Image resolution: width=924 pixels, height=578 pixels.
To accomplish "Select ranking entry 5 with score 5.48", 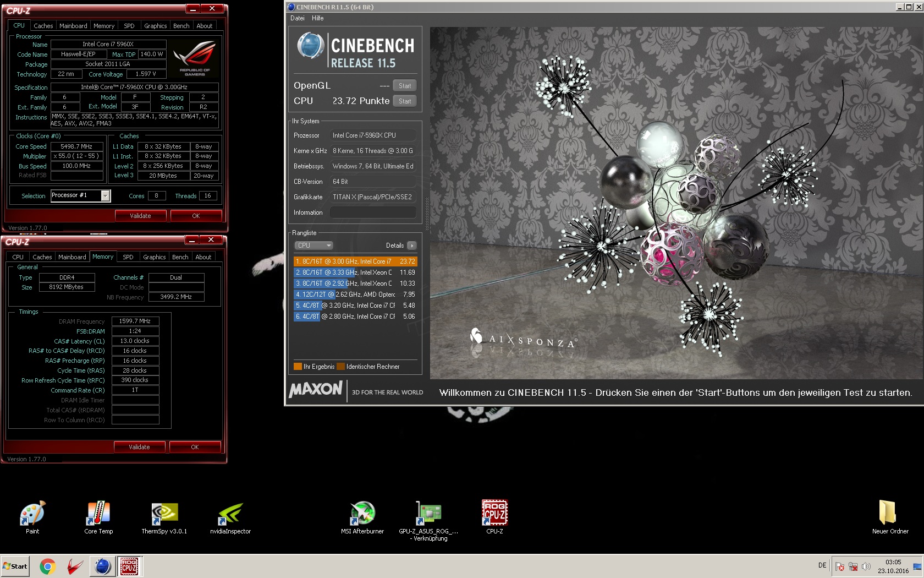I will point(355,306).
